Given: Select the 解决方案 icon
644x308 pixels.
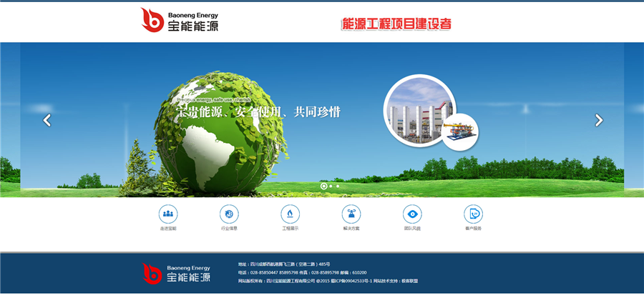Looking at the screenshot, I should coord(351,214).
